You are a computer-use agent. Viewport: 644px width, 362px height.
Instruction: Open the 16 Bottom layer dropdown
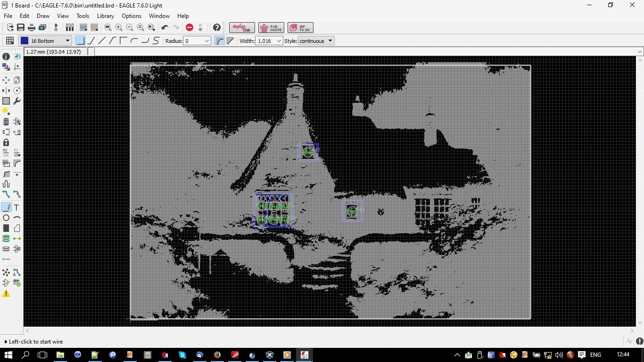coord(46,41)
